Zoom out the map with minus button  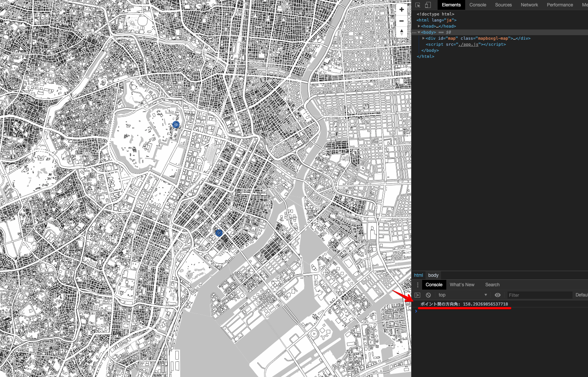401,21
